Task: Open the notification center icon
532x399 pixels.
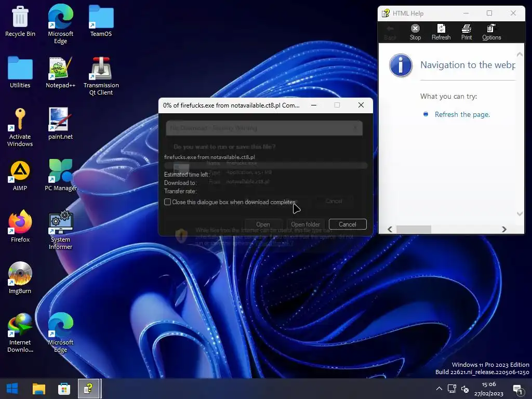Action: pyautogui.click(x=518, y=390)
